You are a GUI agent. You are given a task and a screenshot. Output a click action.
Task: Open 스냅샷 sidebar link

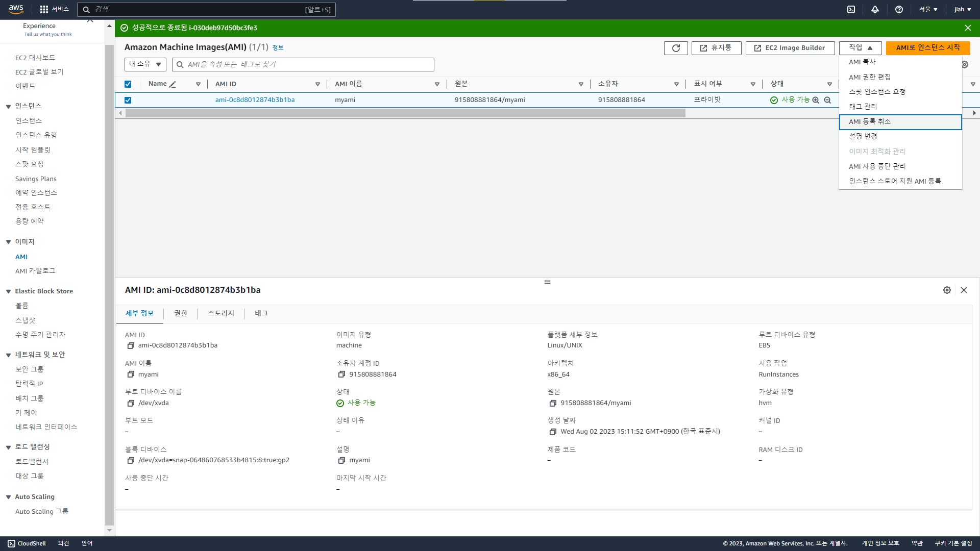pyautogui.click(x=26, y=320)
